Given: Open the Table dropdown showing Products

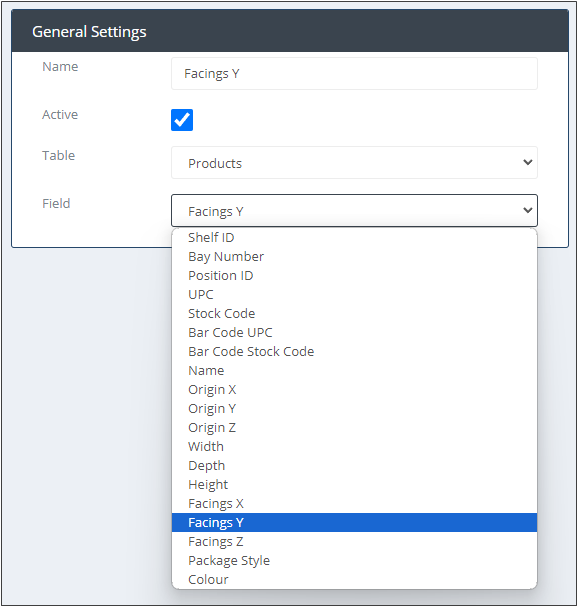Looking at the screenshot, I should coord(354,163).
